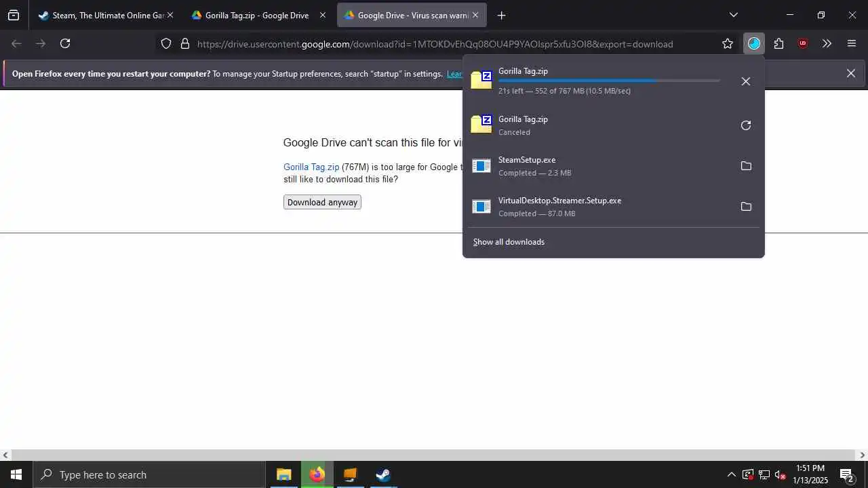The image size is (868, 488).
Task: Bookmark this page with the star icon
Action: (x=728, y=43)
